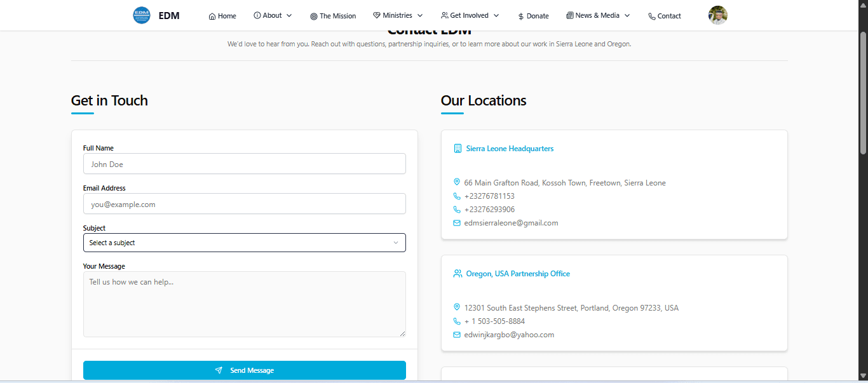Click the target icon beside The Mission
The height and width of the screenshot is (383, 868).
314,16
